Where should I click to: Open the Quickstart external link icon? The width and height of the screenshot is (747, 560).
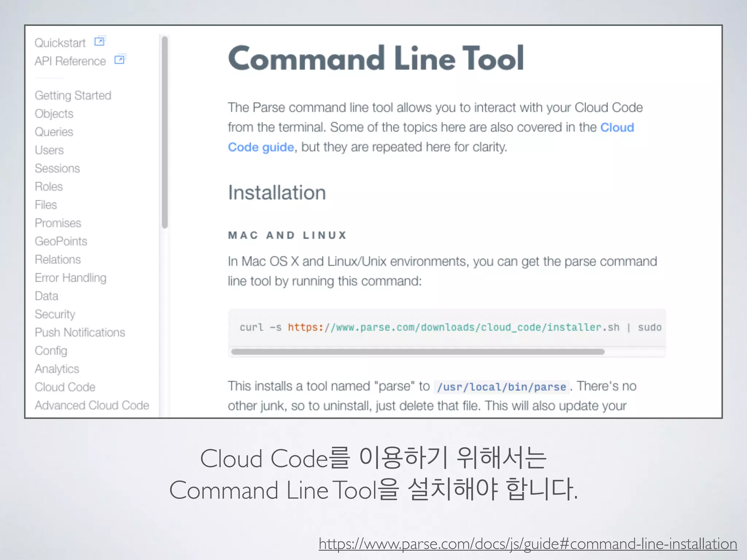click(100, 41)
